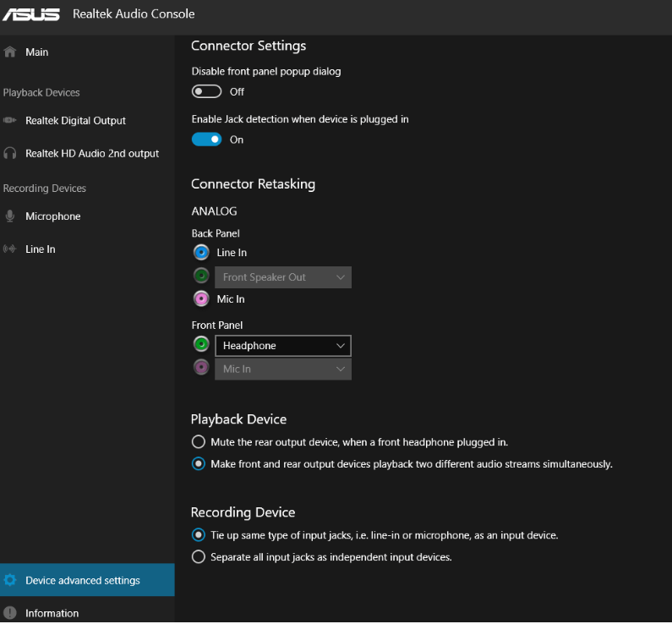Click the green back panel jack icon
672x624 pixels.
coord(201,276)
